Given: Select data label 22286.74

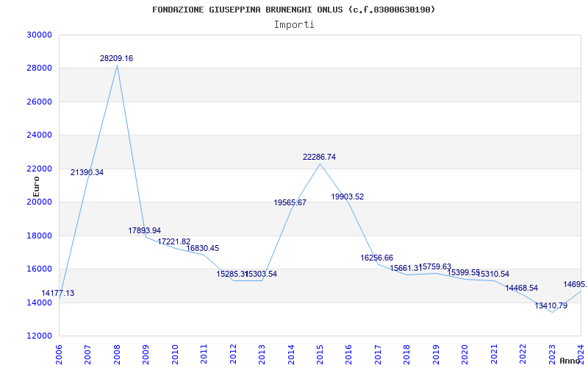Looking at the screenshot, I should tap(319, 157).
